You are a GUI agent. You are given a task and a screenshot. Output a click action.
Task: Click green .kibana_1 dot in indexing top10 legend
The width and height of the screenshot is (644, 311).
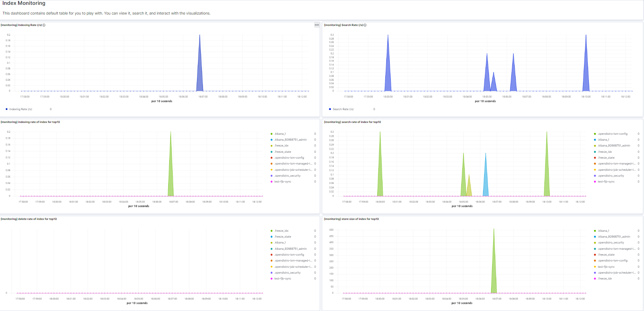click(272, 134)
